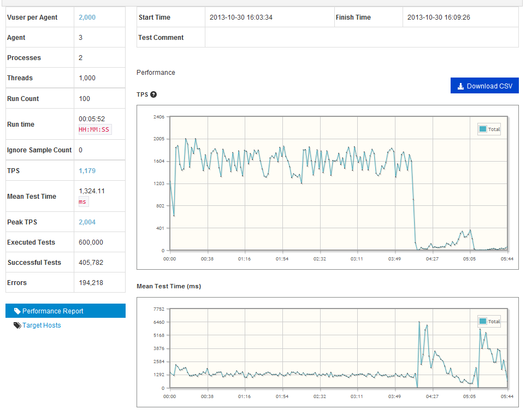Click the Successful Tests value 405,782
This screenshot has width=532, height=415.
[91, 263]
